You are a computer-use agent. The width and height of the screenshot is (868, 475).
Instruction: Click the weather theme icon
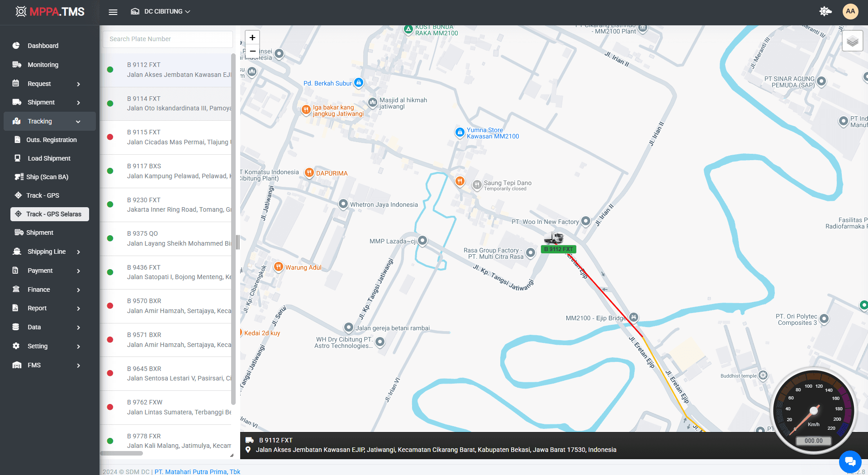pos(825,11)
